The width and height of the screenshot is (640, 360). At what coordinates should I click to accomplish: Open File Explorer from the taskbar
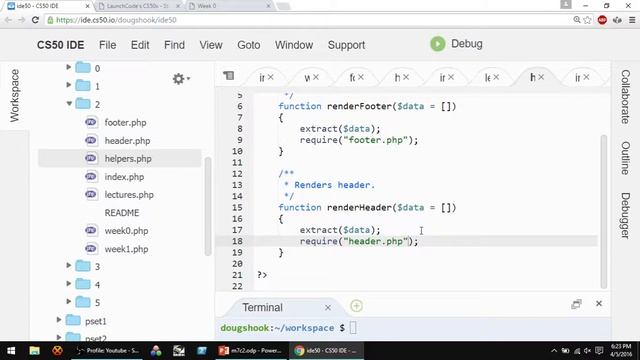34,351
